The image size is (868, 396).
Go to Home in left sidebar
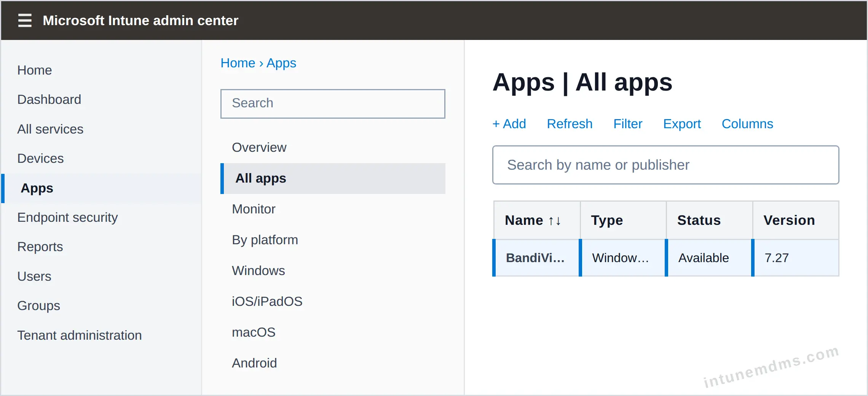[x=35, y=70]
